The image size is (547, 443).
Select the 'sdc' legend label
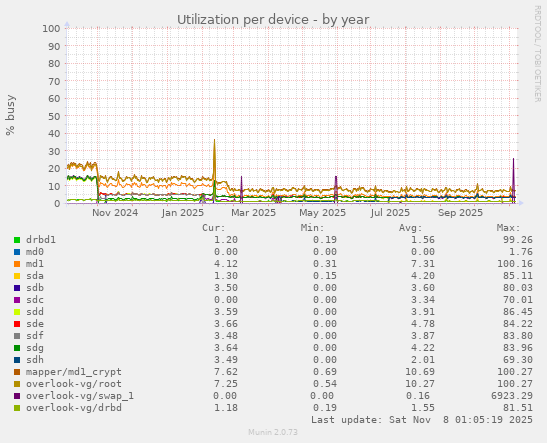(x=35, y=300)
